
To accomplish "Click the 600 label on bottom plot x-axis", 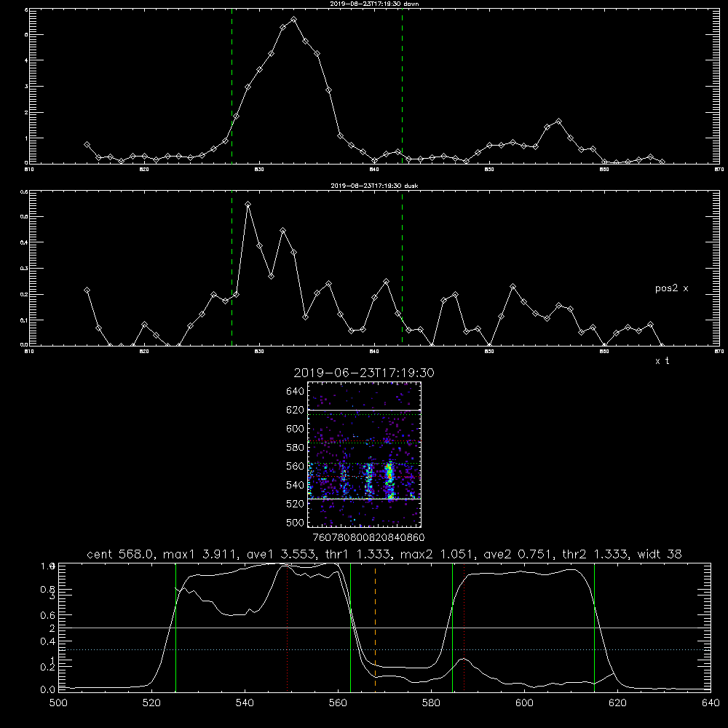I will click(x=524, y=703).
